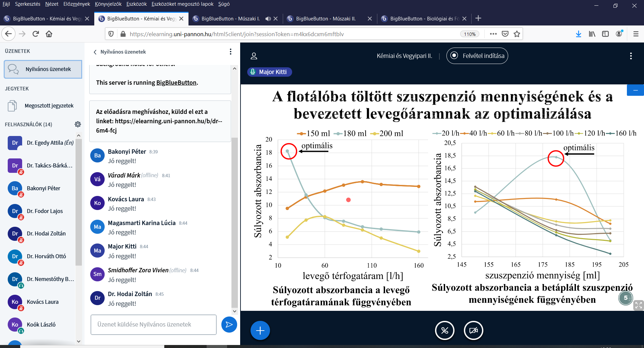Screen dimensions: 644x348
Task: Open the manage users gear icon
Action: coord(78,124)
